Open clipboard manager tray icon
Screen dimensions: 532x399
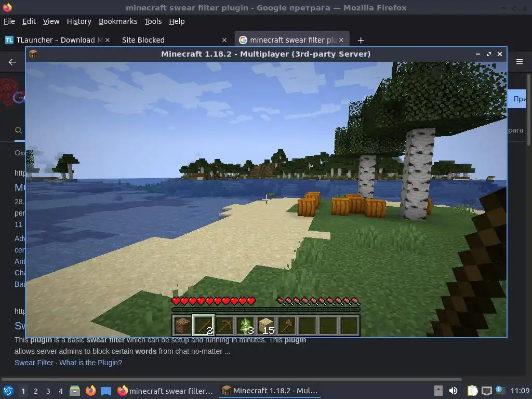[472, 391]
